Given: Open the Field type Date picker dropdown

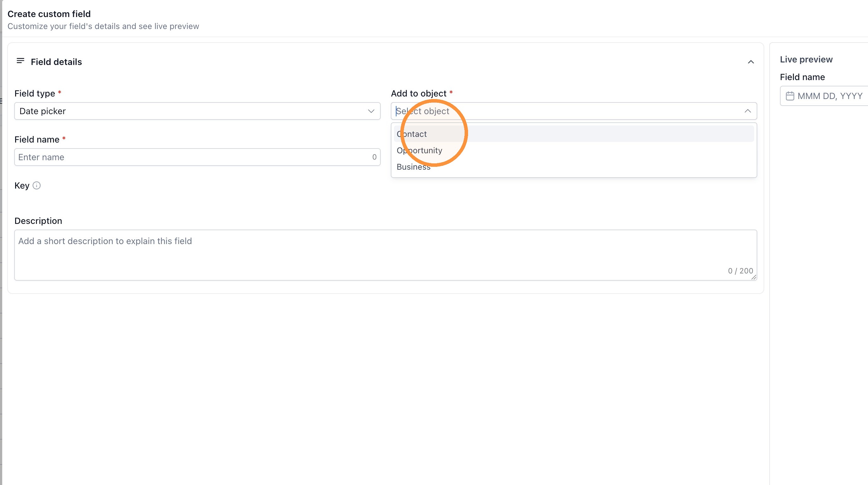Looking at the screenshot, I should point(197,111).
